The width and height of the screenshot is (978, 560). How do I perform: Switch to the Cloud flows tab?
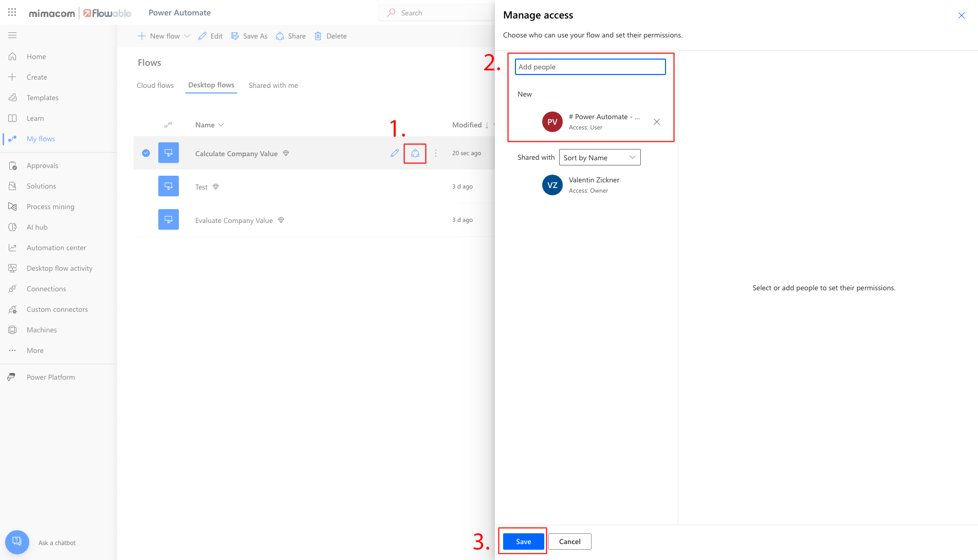(155, 85)
